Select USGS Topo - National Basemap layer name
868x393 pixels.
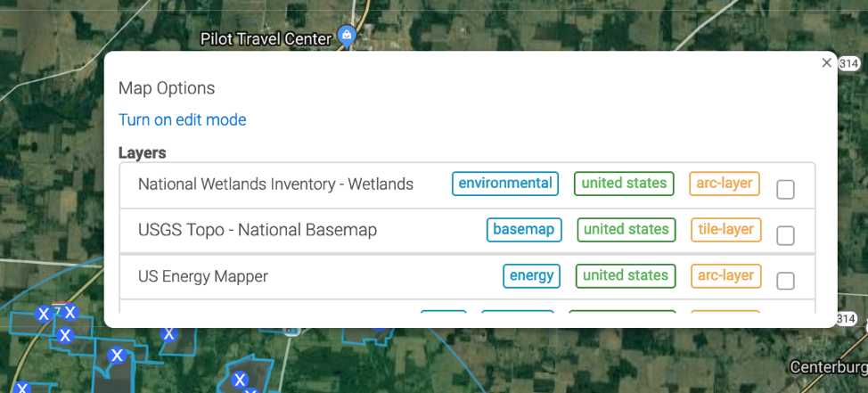(258, 230)
